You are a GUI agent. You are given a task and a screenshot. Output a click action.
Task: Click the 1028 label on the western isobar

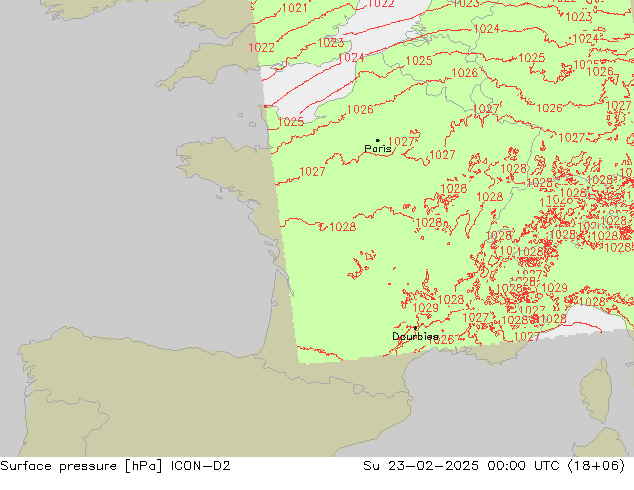click(x=342, y=227)
